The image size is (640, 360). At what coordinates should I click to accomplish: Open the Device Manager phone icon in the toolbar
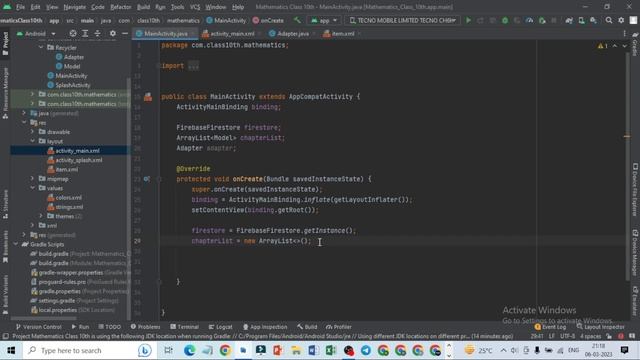(x=581, y=20)
